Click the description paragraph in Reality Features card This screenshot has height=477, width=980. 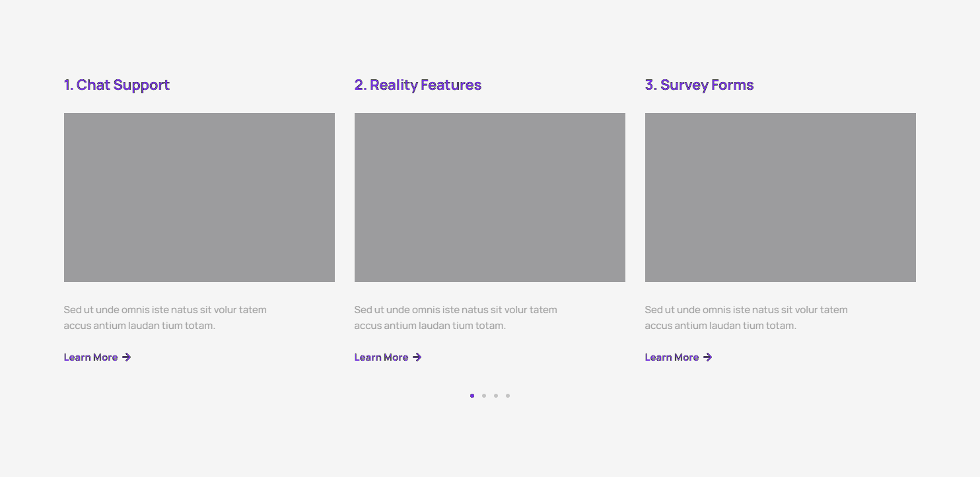point(456,318)
